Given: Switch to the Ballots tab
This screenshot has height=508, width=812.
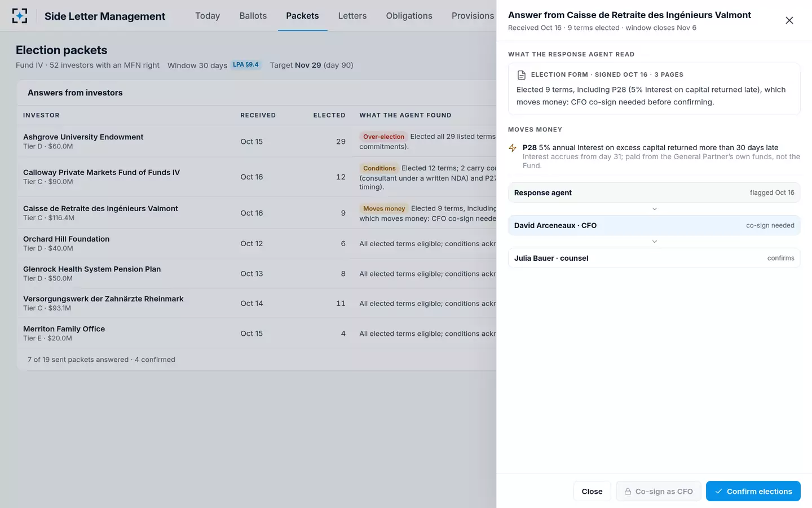Looking at the screenshot, I should [x=253, y=16].
